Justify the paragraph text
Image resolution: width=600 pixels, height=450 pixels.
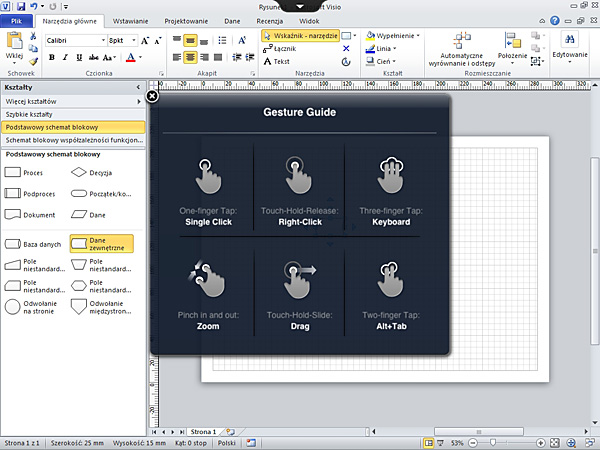click(218, 57)
